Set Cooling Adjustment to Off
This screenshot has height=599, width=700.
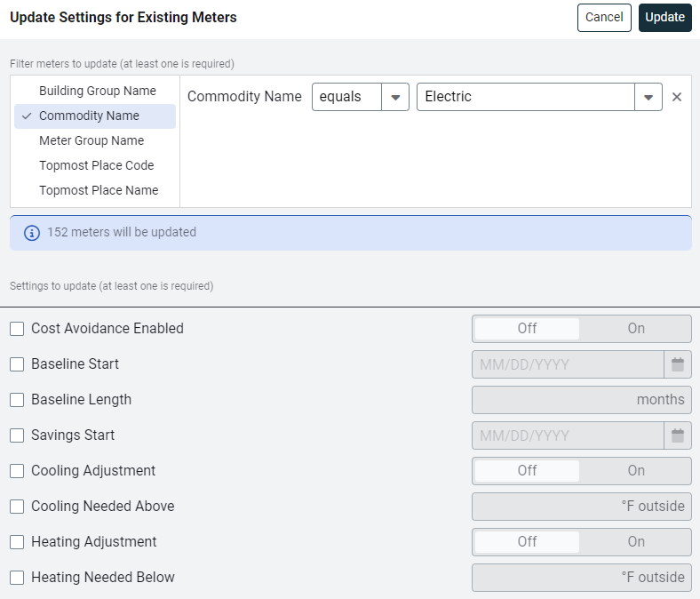[527, 471]
